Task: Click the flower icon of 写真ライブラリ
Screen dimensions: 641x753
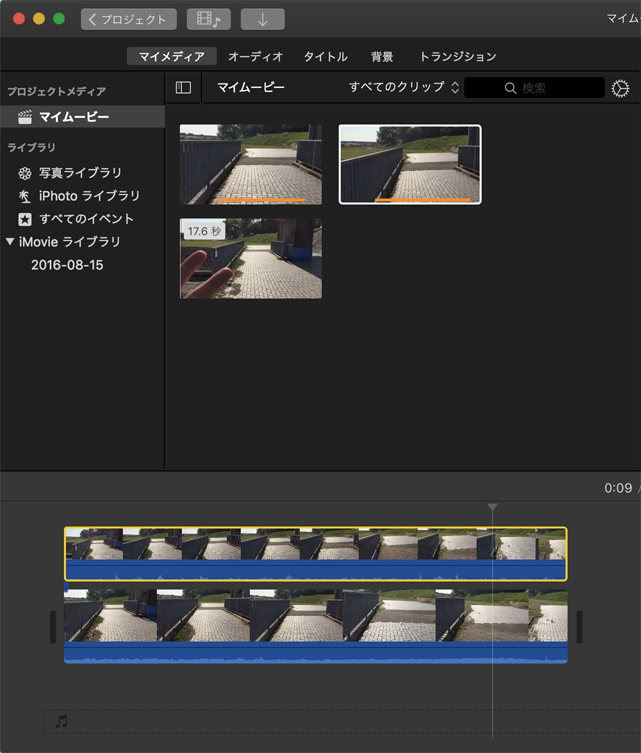Action: pyautogui.click(x=24, y=173)
